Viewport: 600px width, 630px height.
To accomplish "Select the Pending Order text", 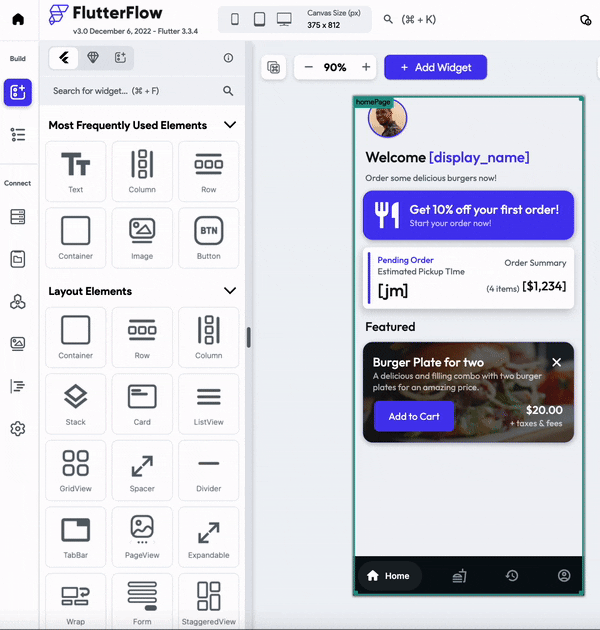I will [405, 260].
